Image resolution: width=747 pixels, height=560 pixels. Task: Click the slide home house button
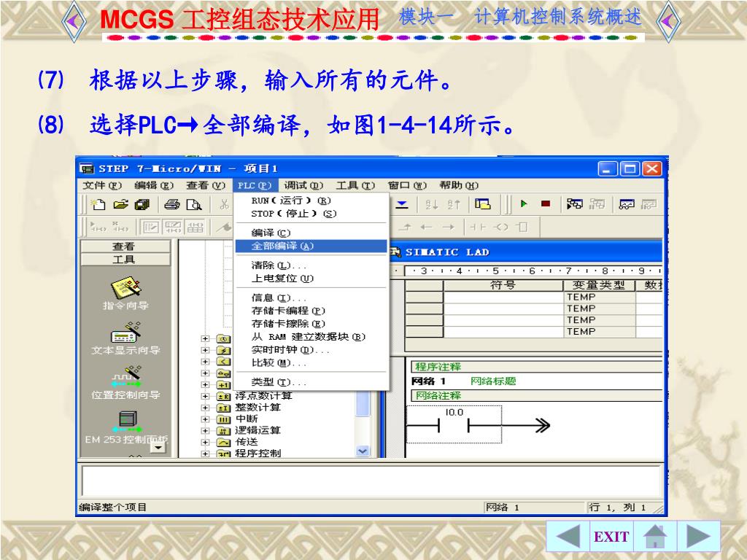[x=655, y=537]
